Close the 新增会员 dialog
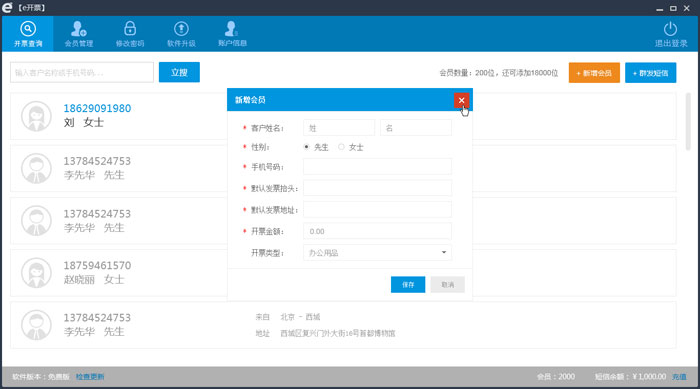700x389 pixels. (462, 100)
